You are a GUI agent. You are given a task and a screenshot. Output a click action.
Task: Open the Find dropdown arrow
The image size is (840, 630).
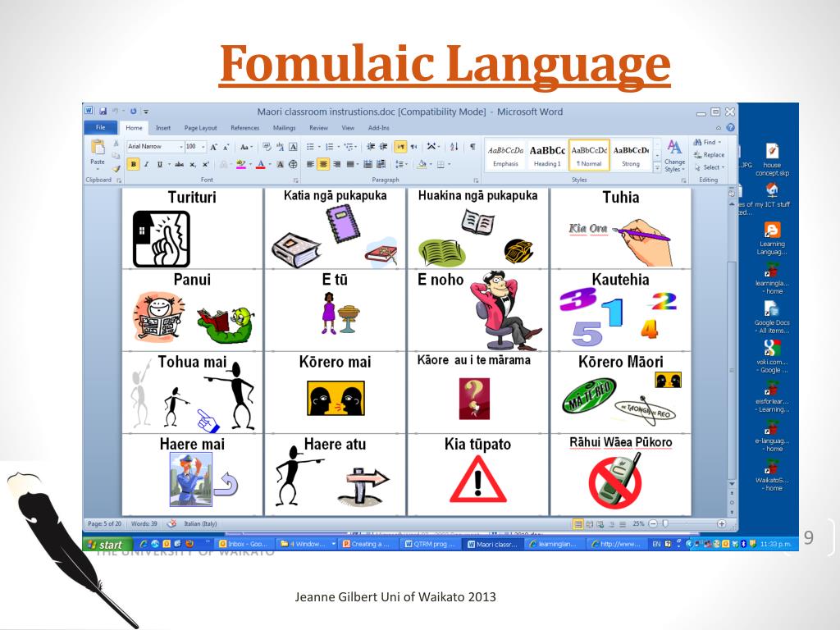pos(719,142)
